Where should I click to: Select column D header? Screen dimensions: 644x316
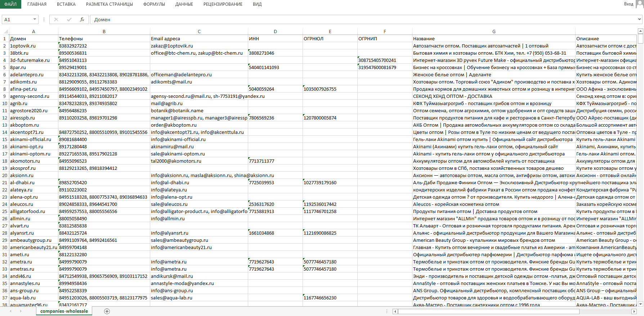point(275,31)
